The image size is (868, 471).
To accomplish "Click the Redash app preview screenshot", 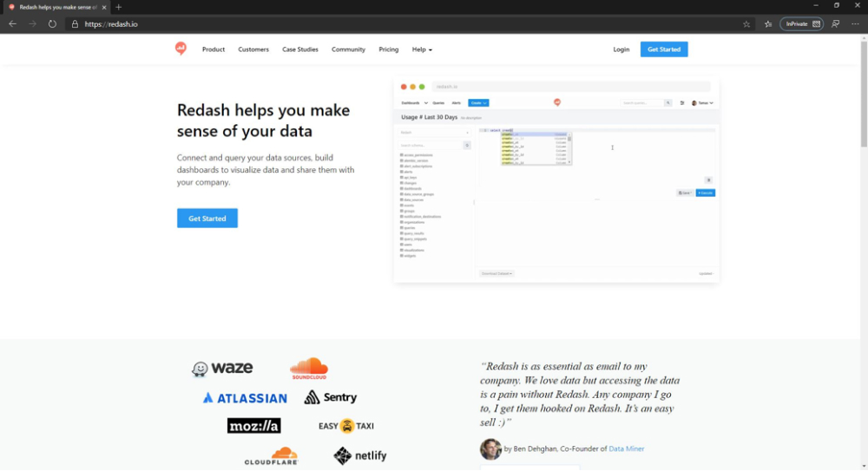I will tap(556, 180).
